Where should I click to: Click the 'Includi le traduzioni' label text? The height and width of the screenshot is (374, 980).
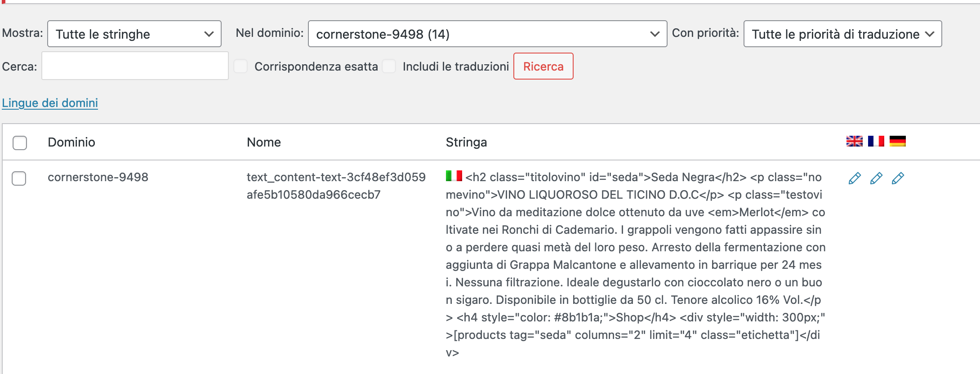click(456, 67)
